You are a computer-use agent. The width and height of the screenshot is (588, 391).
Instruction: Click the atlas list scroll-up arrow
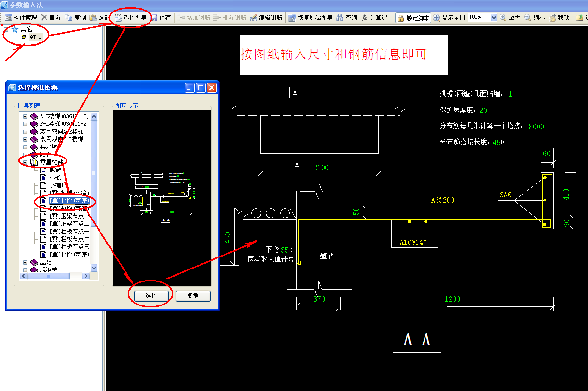tap(94, 116)
